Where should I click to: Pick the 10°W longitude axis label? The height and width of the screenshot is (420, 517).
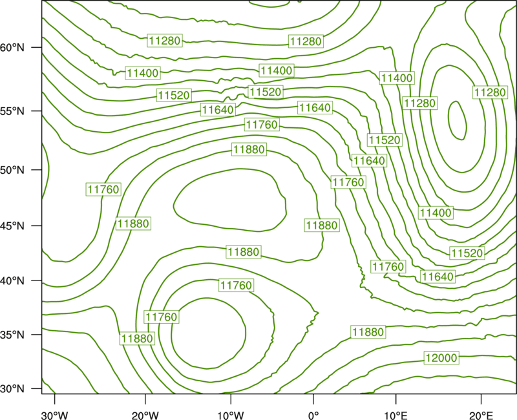point(230,415)
